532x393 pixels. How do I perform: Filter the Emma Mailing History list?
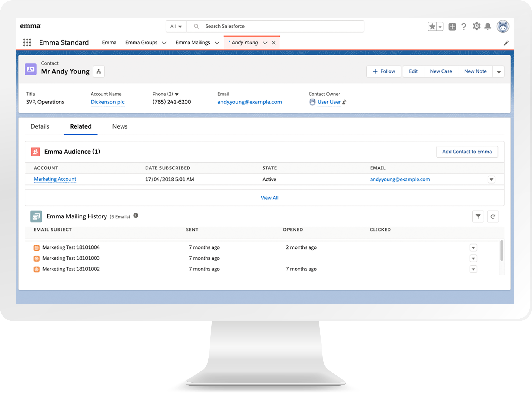pyautogui.click(x=478, y=216)
